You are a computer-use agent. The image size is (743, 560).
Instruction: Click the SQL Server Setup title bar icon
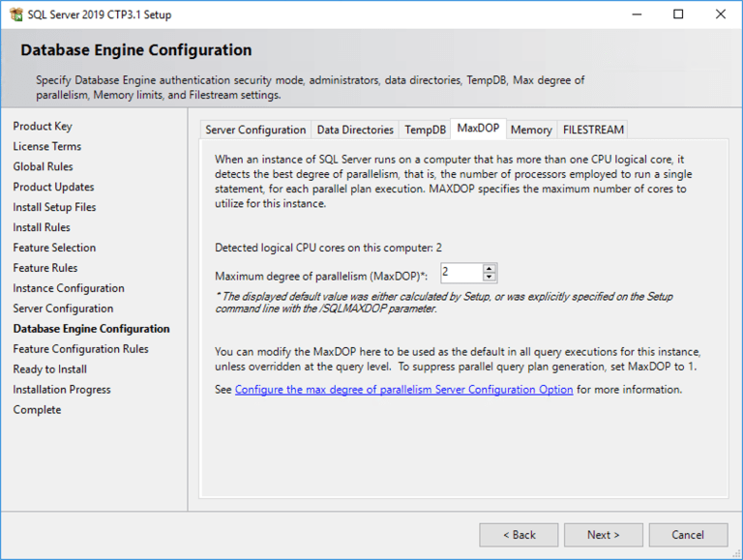point(15,15)
